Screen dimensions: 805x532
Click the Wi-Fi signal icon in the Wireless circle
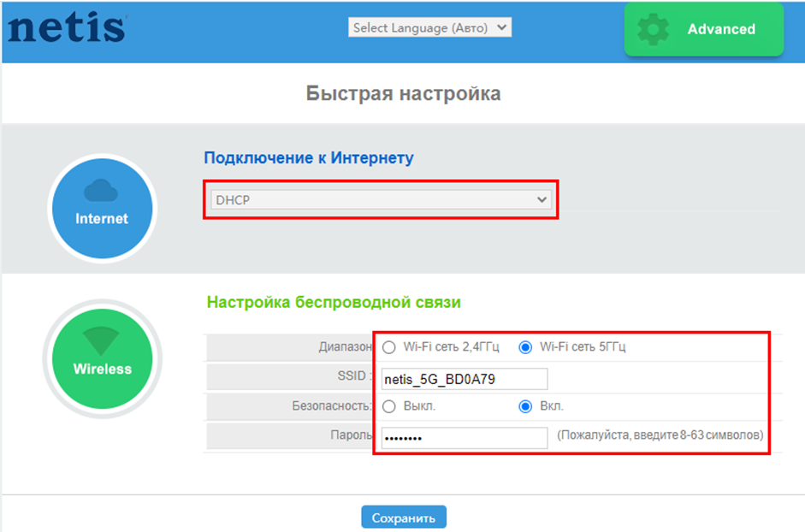pyautogui.click(x=102, y=341)
